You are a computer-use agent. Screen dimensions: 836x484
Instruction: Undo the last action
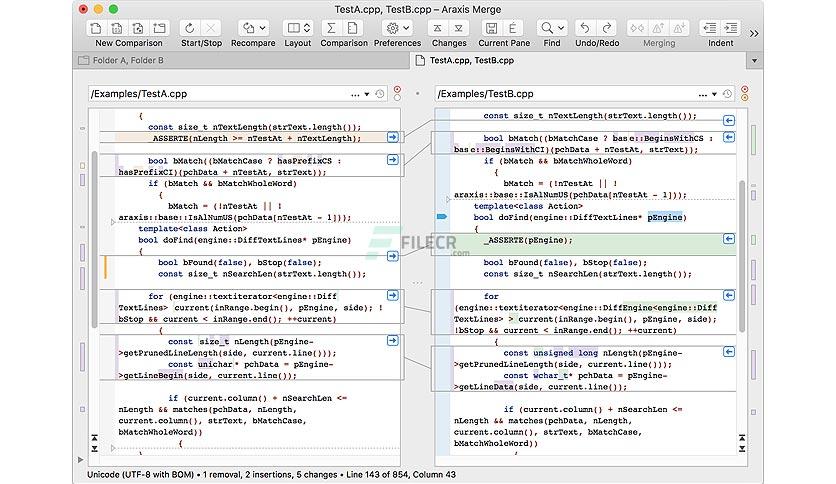(x=585, y=28)
